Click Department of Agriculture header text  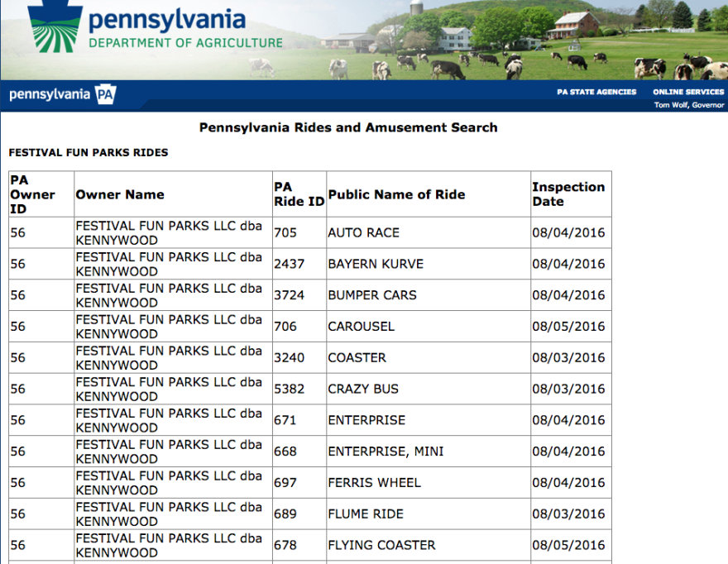185,43
